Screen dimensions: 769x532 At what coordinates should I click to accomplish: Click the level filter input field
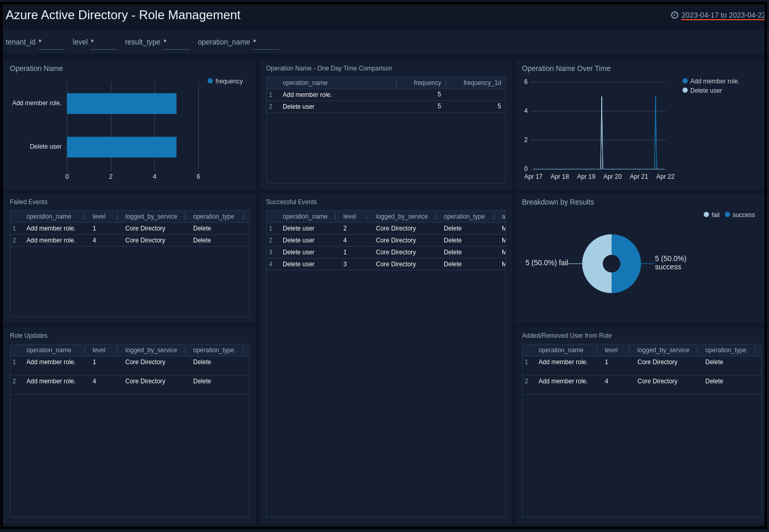tap(104, 42)
